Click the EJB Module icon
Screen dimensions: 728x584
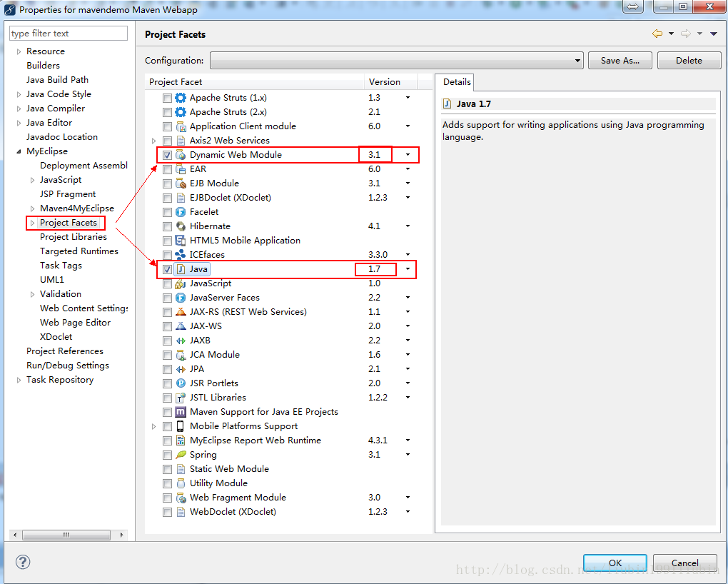pyautogui.click(x=181, y=183)
